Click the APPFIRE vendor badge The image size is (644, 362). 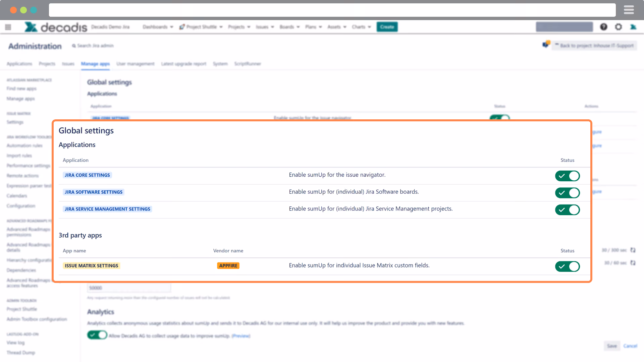228,266
